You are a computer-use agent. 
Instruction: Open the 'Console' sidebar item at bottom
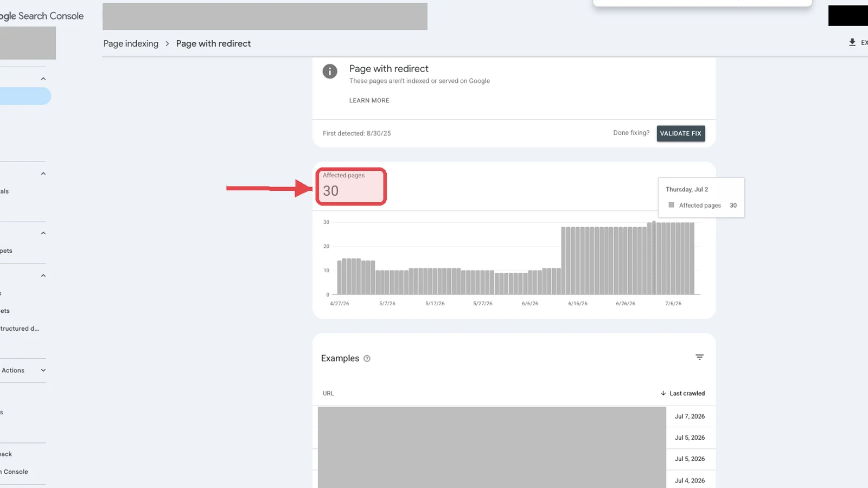(x=14, y=472)
